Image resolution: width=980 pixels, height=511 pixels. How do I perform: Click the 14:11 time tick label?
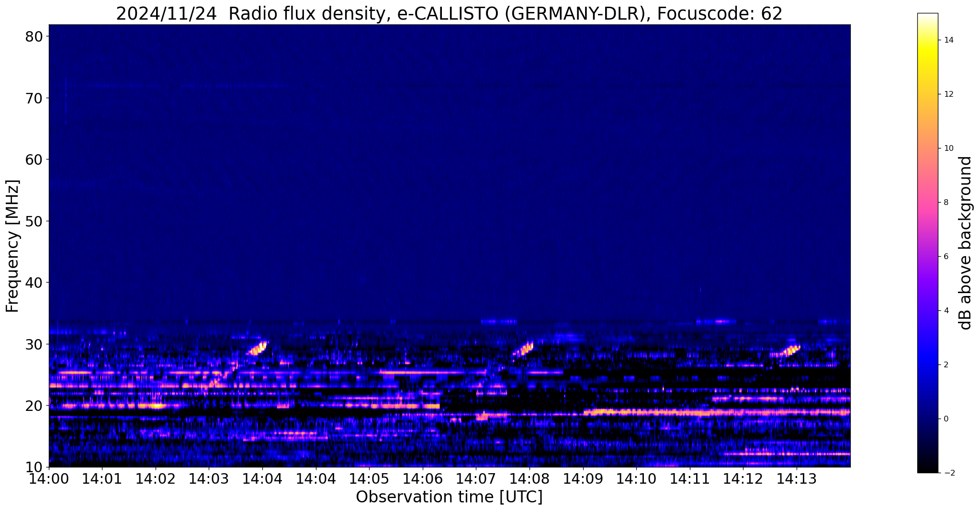pyautogui.click(x=690, y=478)
